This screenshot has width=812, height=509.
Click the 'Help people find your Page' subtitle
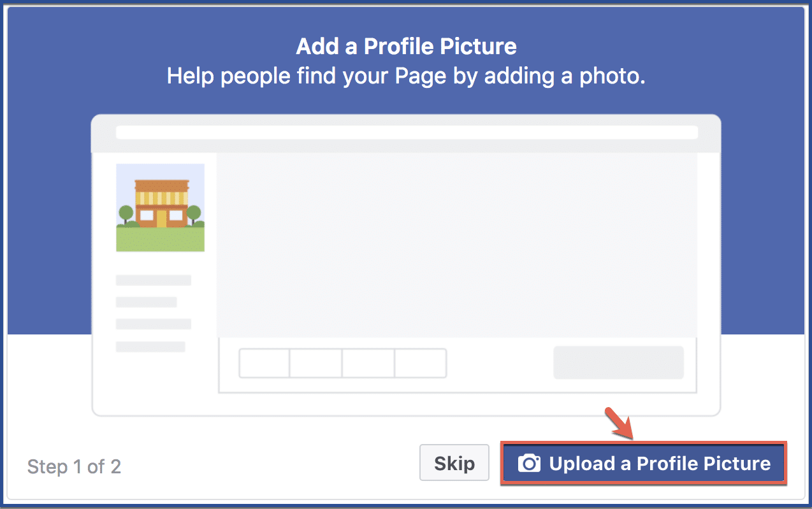pos(407,76)
